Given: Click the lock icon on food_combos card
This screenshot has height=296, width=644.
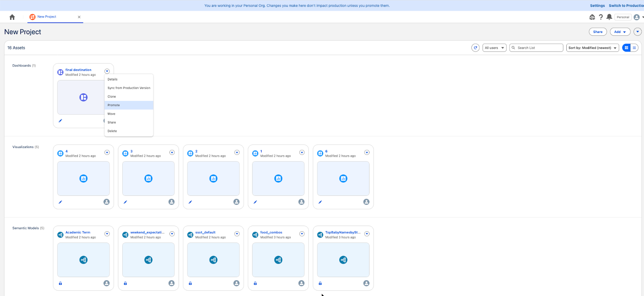Looking at the screenshot, I should (255, 284).
